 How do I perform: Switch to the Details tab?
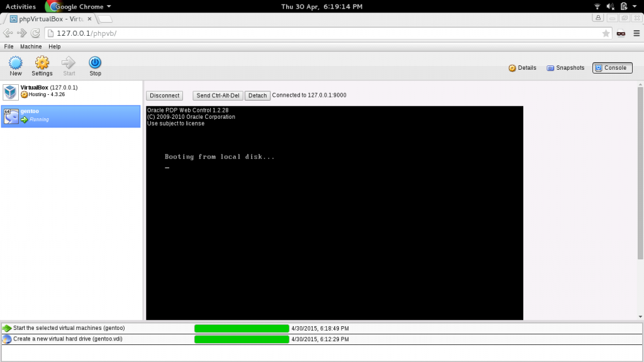523,68
